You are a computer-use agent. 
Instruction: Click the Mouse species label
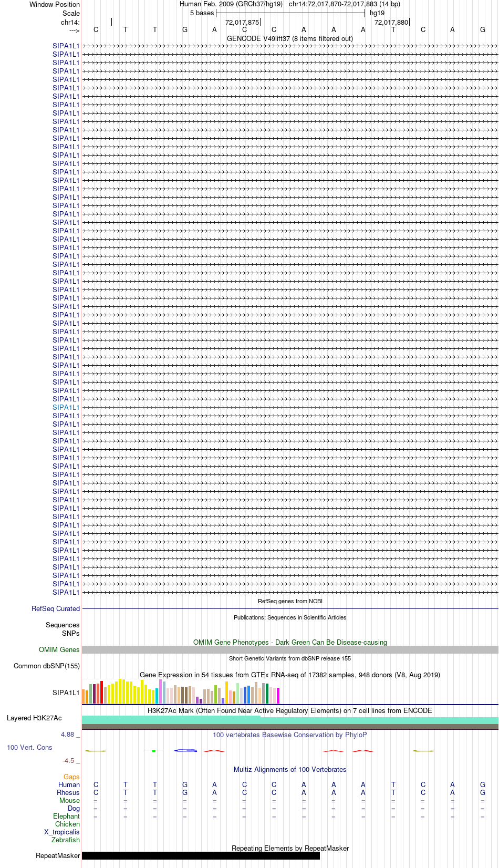[69, 800]
